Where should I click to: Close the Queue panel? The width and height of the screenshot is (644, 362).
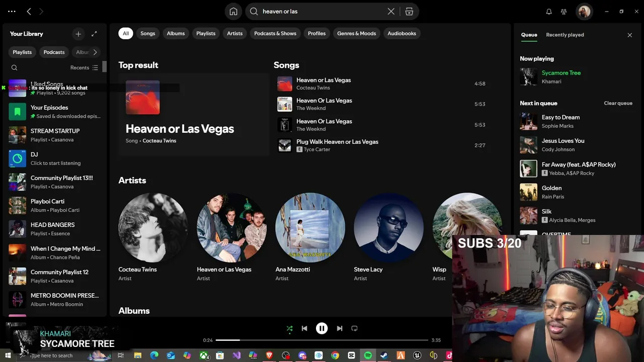[x=629, y=35]
